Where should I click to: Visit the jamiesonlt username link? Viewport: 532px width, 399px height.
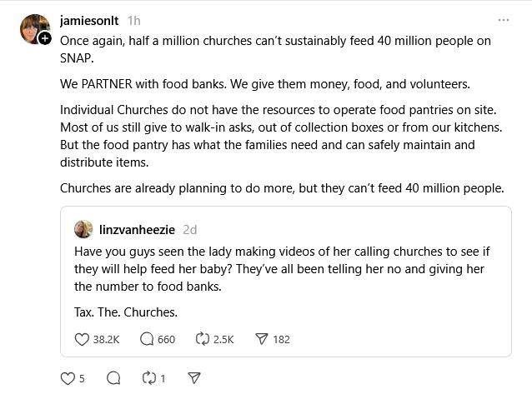point(89,20)
